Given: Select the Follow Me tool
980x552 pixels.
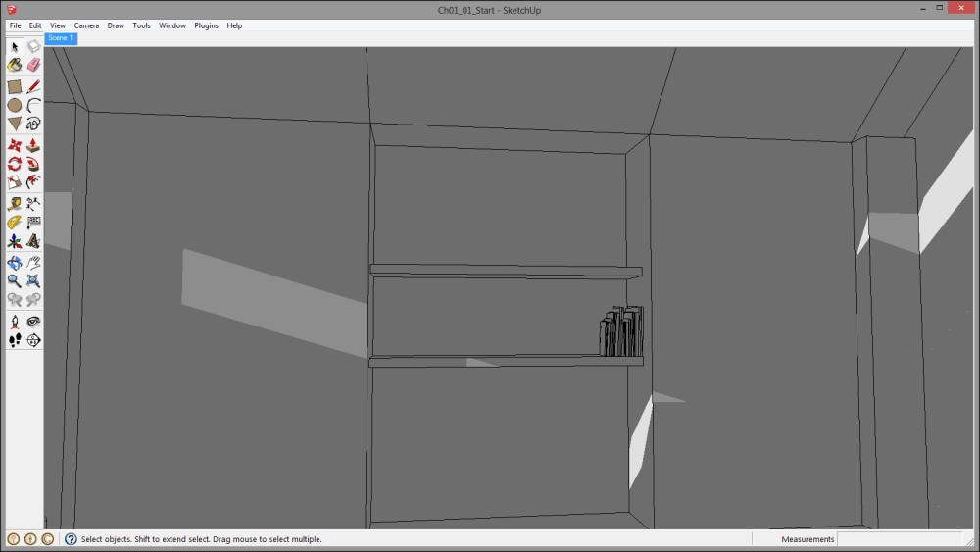Looking at the screenshot, I should (33, 164).
